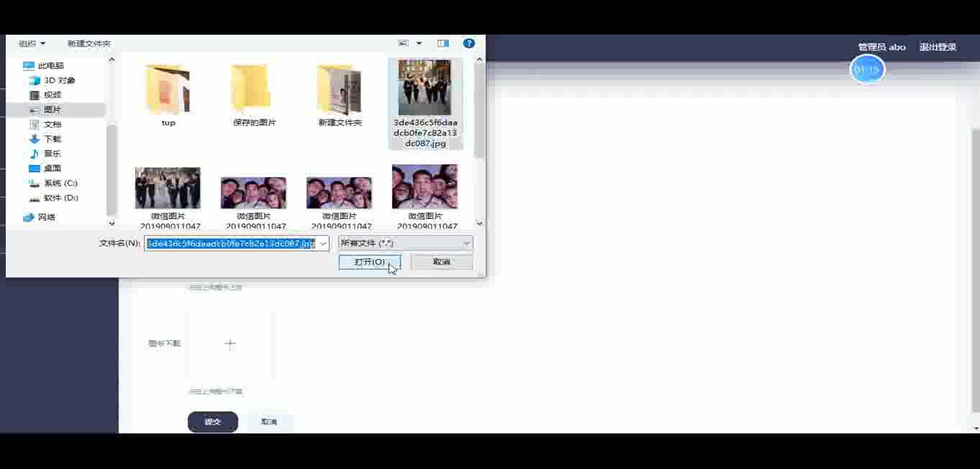Expand the file name history dropdown

(x=323, y=243)
